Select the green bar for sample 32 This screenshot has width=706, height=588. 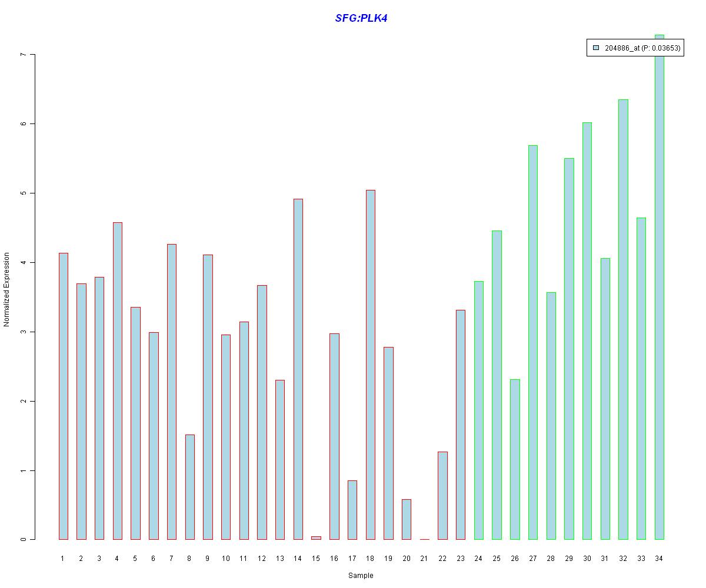pyautogui.click(x=623, y=319)
